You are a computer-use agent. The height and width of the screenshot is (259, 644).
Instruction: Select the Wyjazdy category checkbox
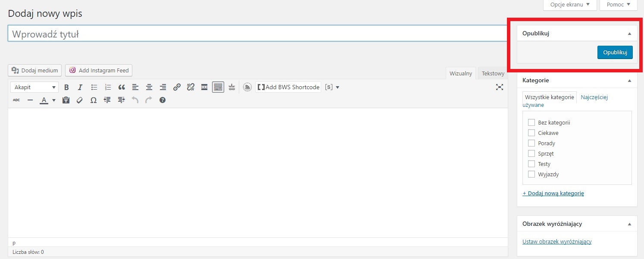531,174
